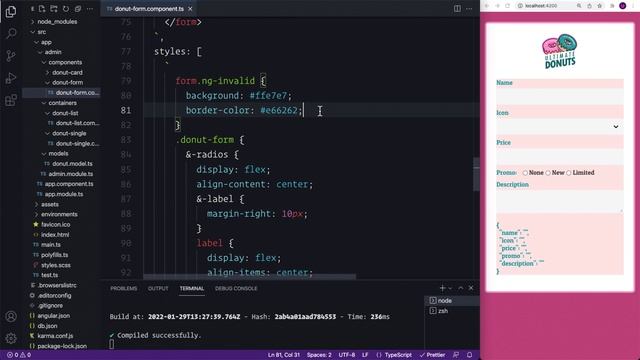Collapse the containers folder
Image resolution: width=640 pixels, height=360 pixels.
tap(59, 103)
